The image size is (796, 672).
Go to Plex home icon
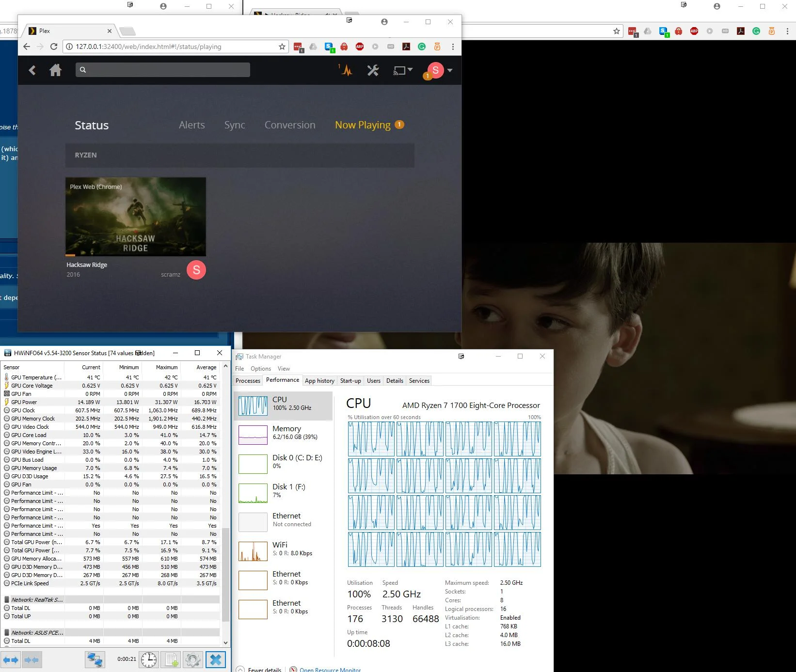pos(56,70)
